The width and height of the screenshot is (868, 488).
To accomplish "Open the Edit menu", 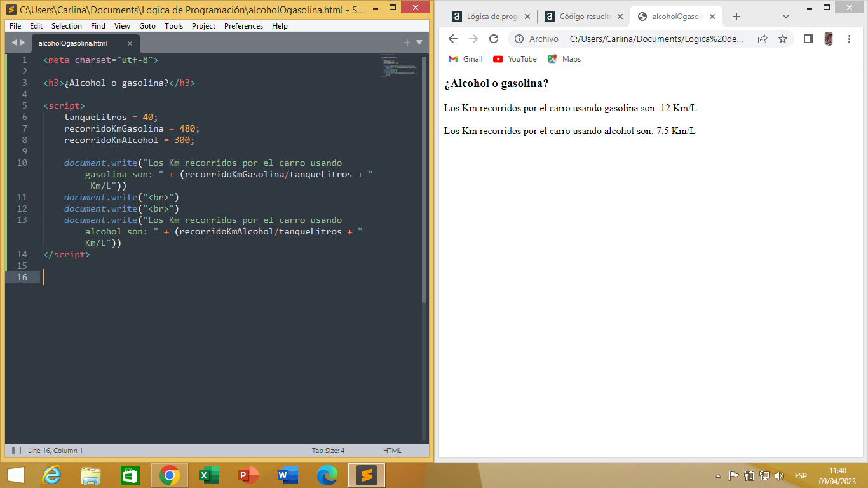I will click(x=36, y=26).
